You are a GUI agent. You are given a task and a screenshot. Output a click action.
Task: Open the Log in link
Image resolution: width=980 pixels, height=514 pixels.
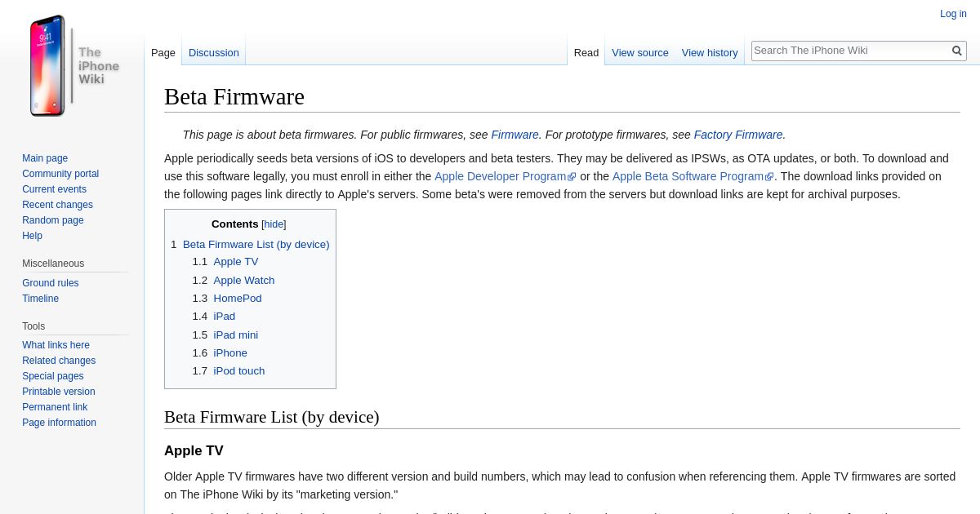[x=953, y=14]
